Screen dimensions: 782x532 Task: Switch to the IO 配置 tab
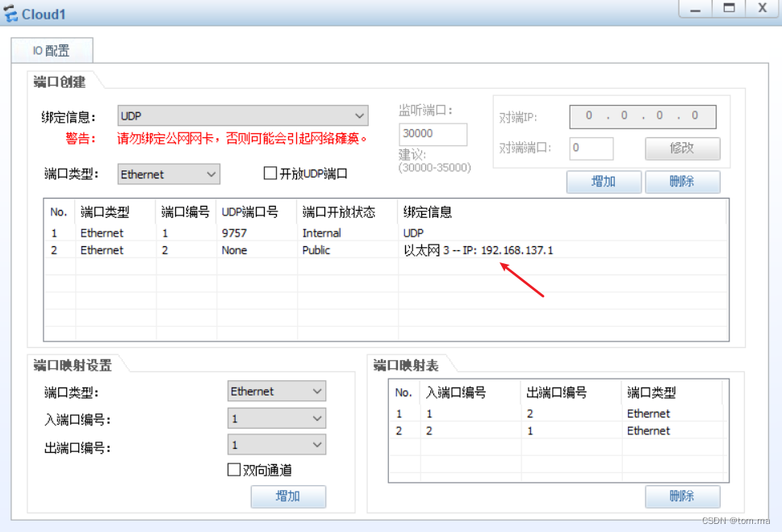click(52, 50)
